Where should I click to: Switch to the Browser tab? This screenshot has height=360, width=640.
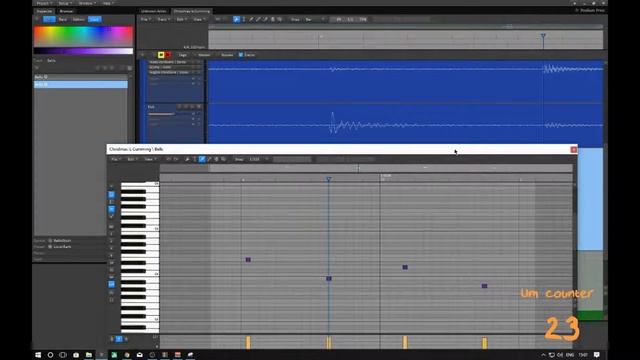pos(66,11)
